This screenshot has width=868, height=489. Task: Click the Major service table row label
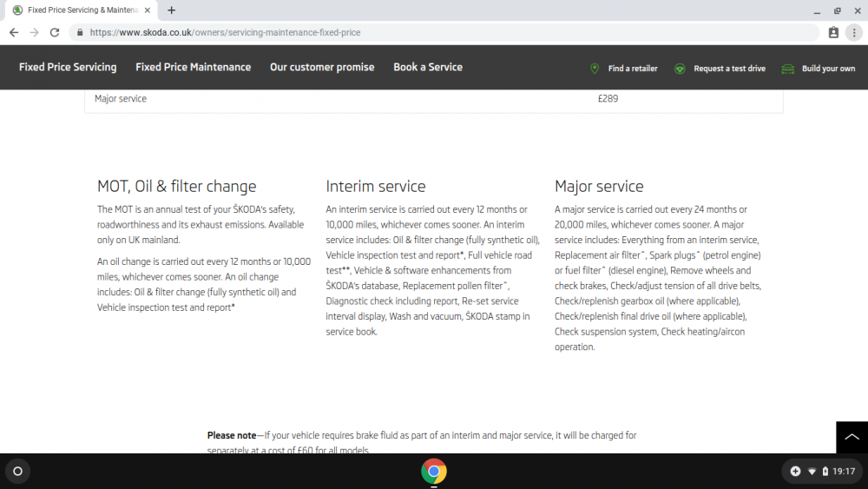point(121,98)
